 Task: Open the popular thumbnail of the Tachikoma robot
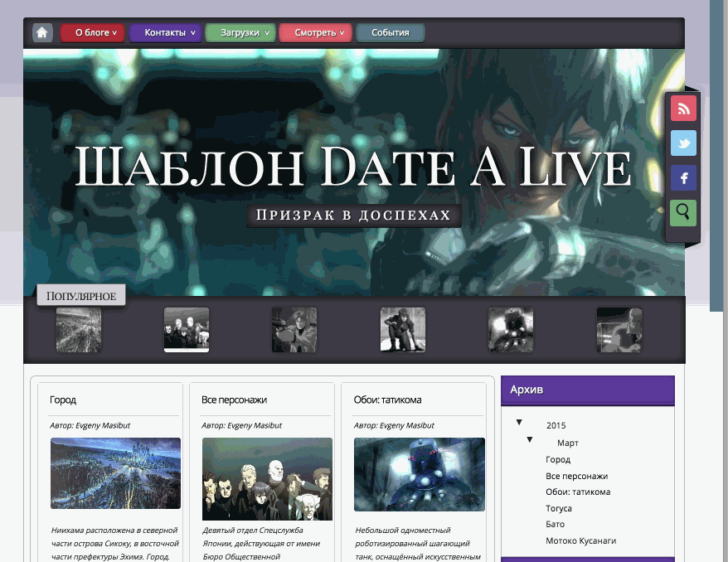(511, 330)
